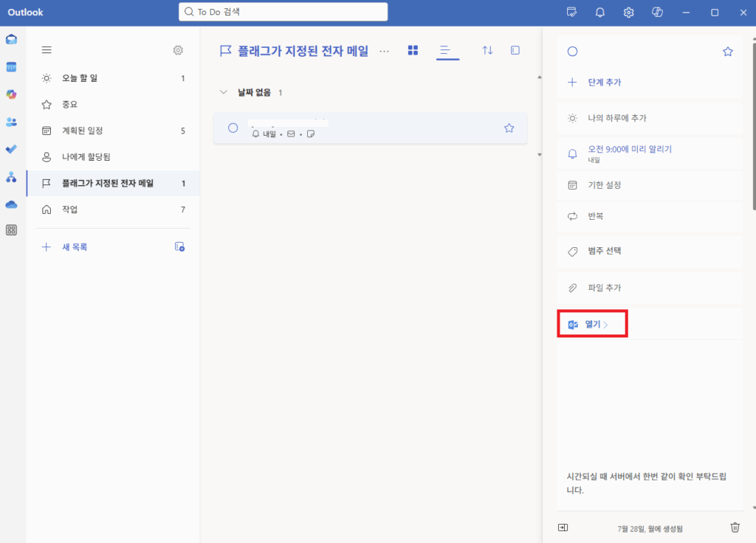
Task: Mark the flagged email task complete
Action: [233, 128]
